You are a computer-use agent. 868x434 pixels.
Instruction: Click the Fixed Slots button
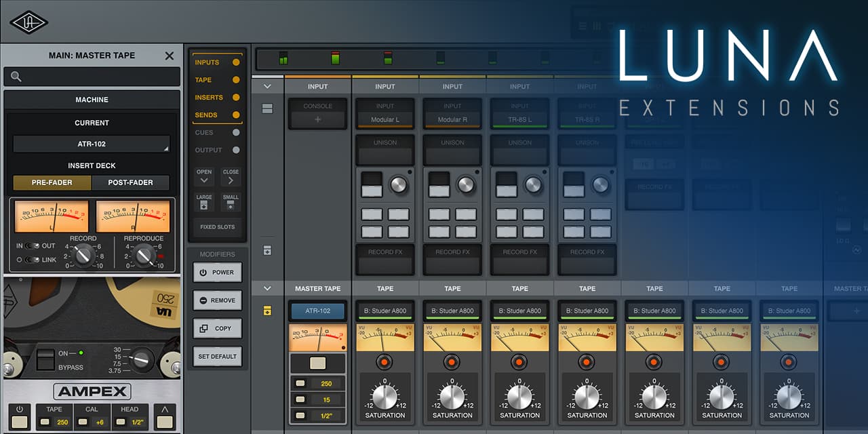coord(217,226)
